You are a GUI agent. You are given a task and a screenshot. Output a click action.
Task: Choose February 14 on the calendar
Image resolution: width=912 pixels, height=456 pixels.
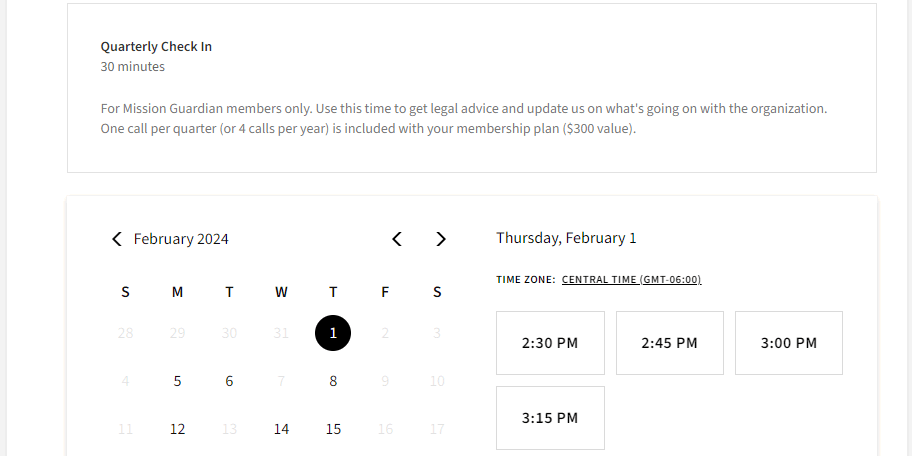pos(281,429)
